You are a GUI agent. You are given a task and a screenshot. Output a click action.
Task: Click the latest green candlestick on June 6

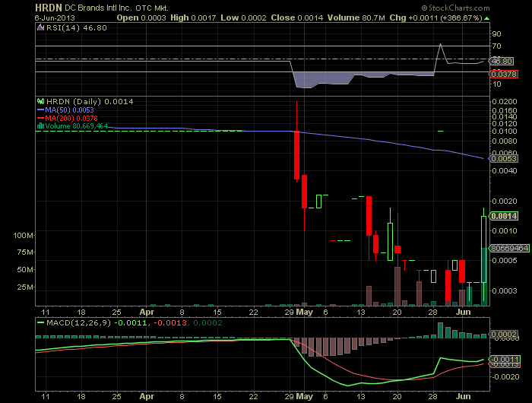coord(484,249)
